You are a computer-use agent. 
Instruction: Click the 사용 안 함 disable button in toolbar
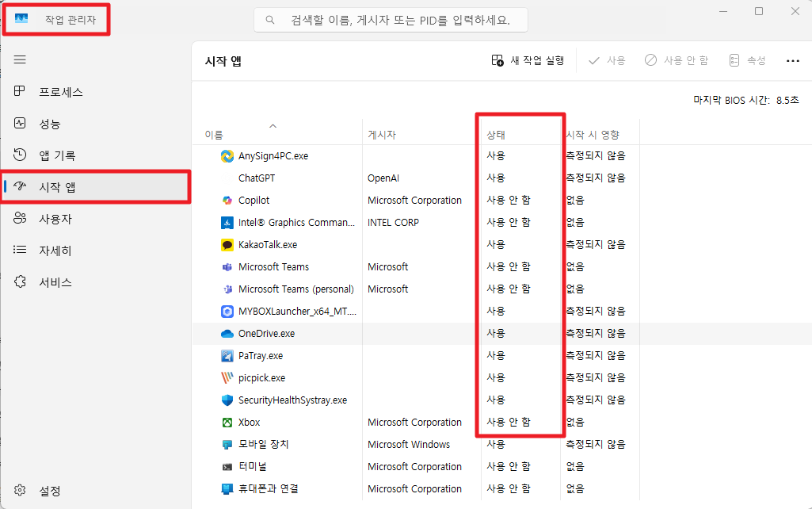tap(676, 60)
